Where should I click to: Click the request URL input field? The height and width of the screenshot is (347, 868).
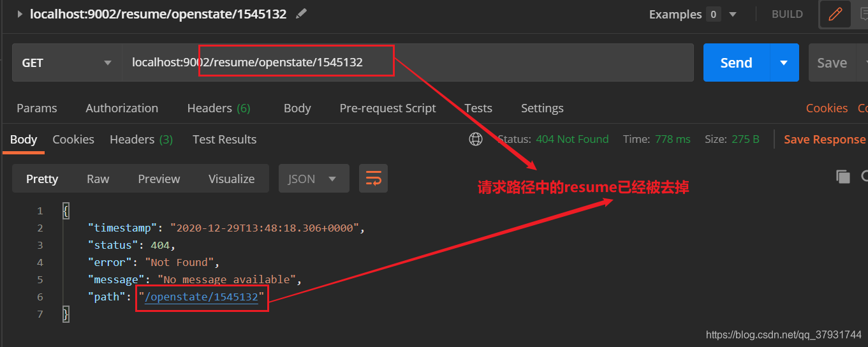pyautogui.click(x=408, y=63)
